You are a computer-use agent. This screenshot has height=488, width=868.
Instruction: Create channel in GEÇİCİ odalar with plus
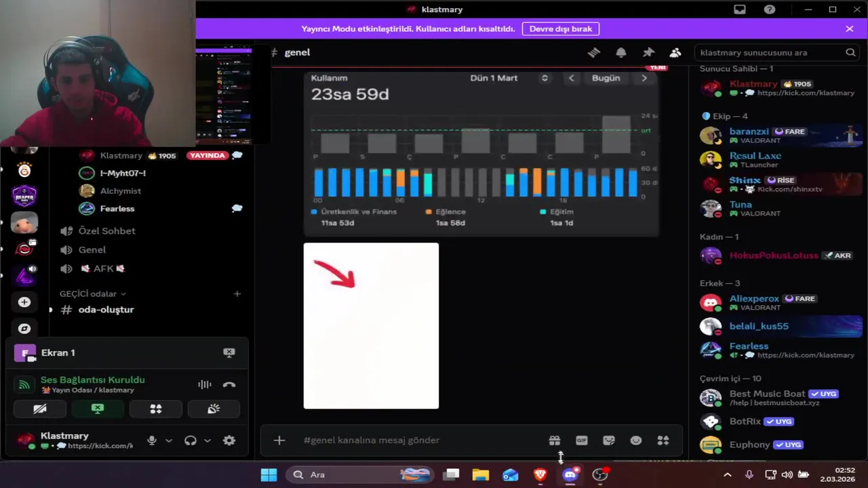click(x=237, y=293)
